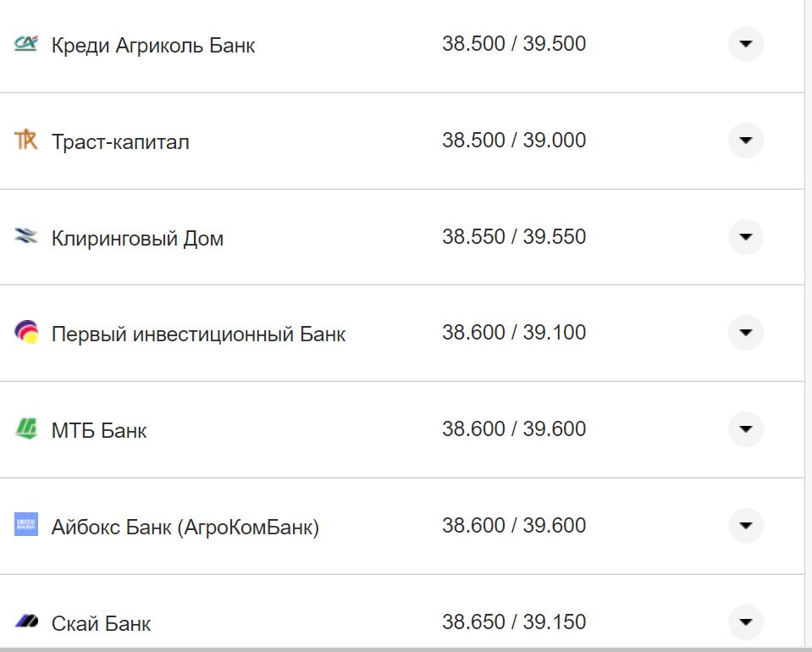Click the Айбокс Банк blue logo

26,525
